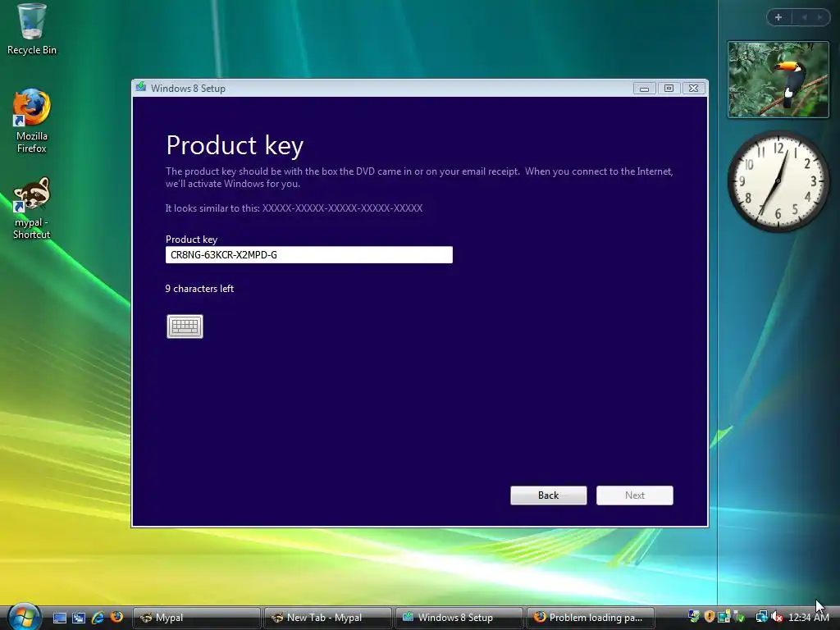Image resolution: width=840 pixels, height=630 pixels.
Task: Switch to Windows 8 Setup taskbar button
Action: point(459,618)
